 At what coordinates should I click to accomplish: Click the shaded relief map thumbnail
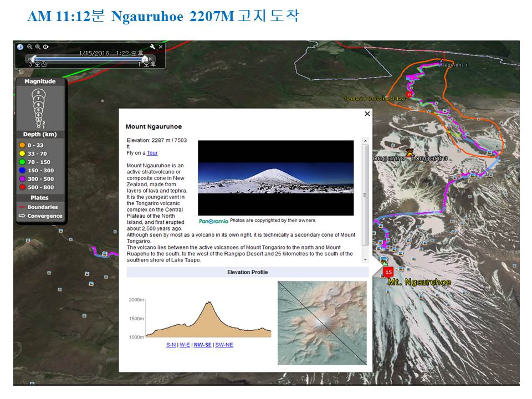[x=322, y=323]
